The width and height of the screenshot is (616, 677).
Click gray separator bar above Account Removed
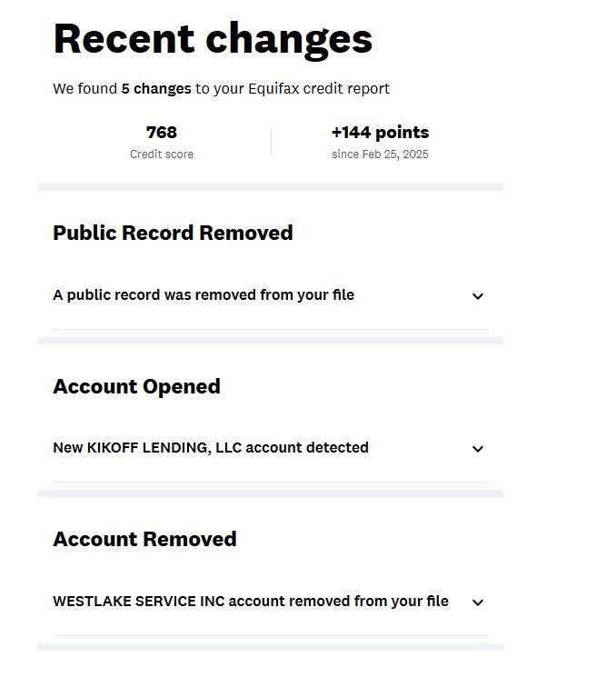(270, 493)
